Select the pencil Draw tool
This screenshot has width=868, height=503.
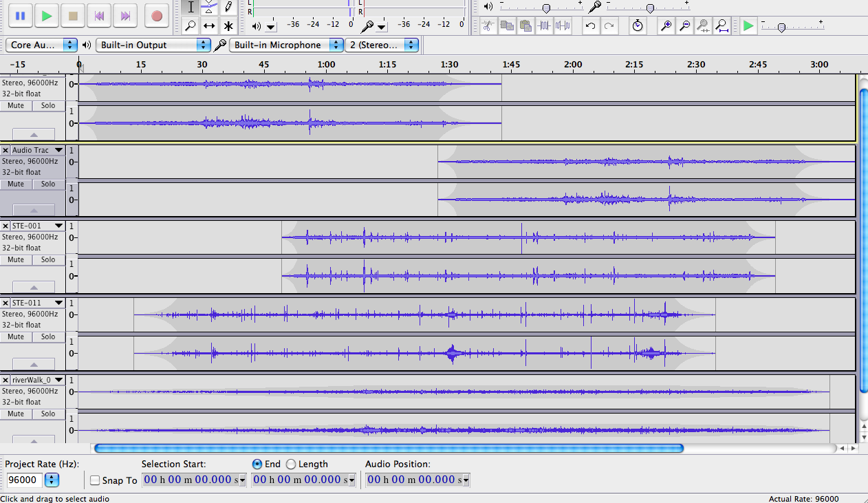pos(228,8)
